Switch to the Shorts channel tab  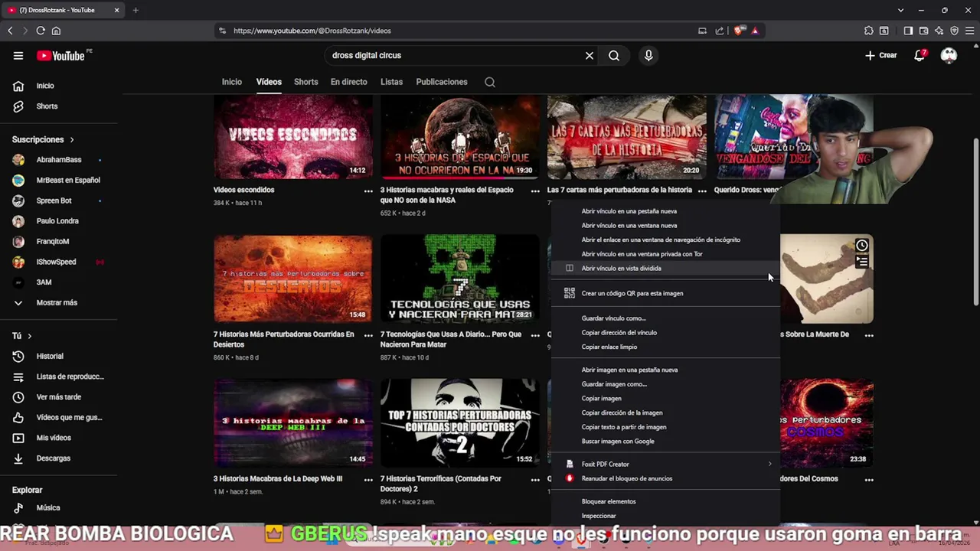tap(305, 82)
